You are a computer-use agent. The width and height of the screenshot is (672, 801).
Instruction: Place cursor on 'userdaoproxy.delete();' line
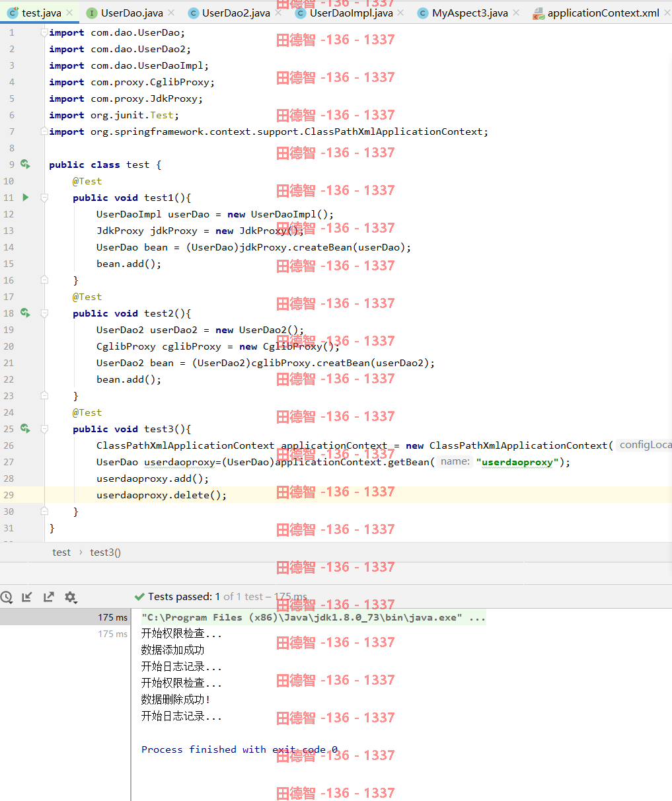coord(161,495)
